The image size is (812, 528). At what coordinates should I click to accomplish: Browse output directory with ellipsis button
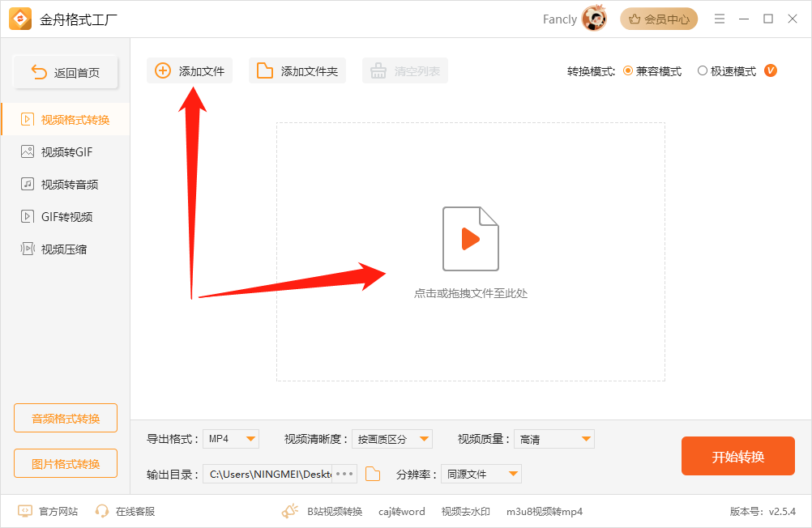click(x=344, y=474)
